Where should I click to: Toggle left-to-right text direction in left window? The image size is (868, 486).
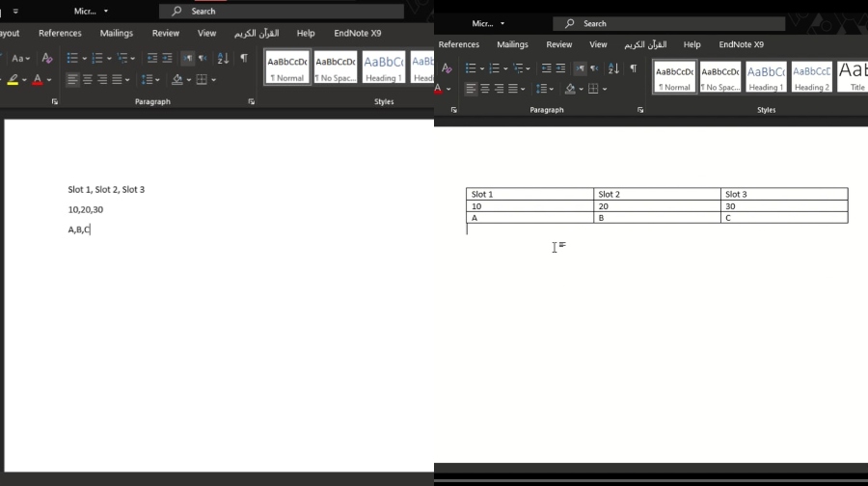187,59
